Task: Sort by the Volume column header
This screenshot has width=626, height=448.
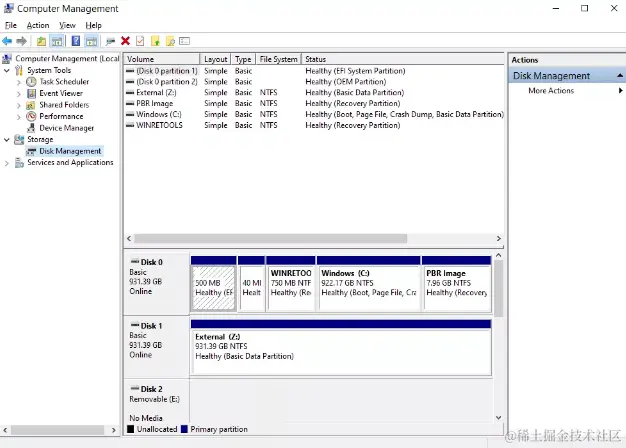Action: 162,59
